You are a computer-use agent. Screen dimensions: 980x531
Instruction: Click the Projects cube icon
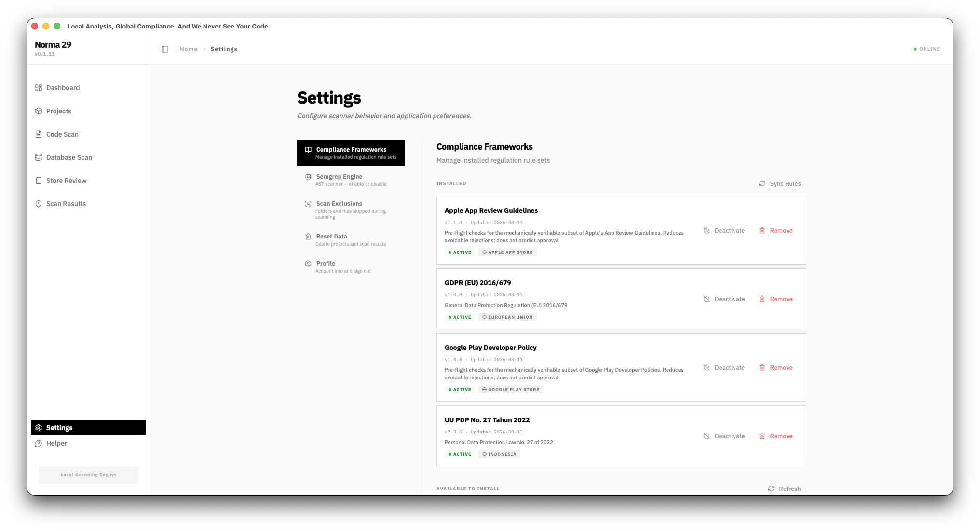39,111
